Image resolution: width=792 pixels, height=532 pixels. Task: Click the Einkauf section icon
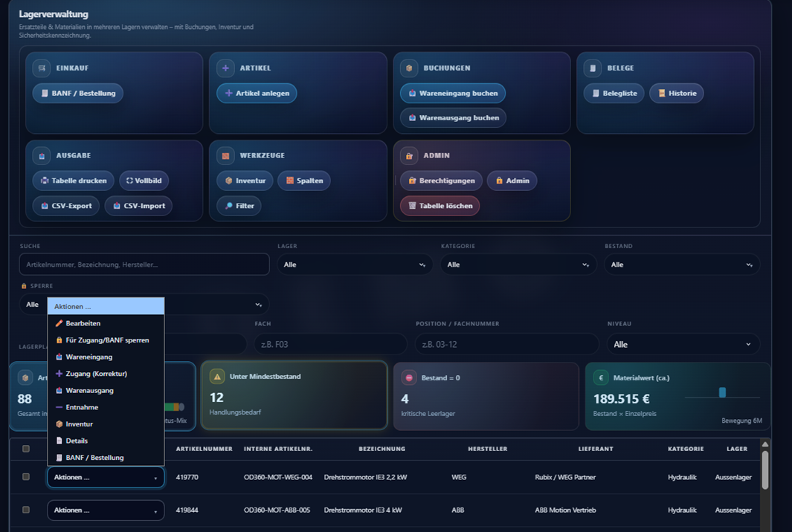tap(42, 68)
